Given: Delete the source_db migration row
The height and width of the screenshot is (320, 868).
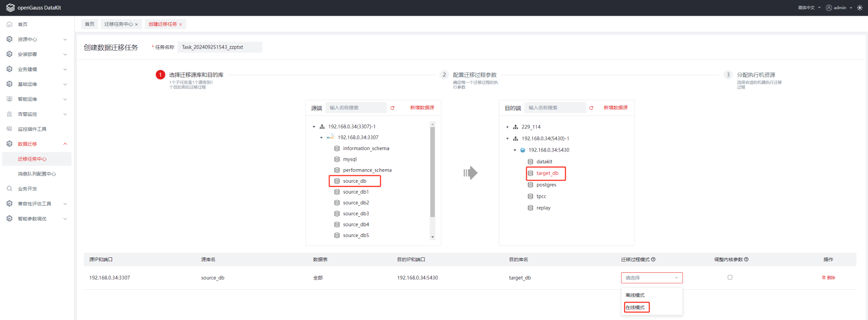Looking at the screenshot, I should pyautogui.click(x=828, y=278).
